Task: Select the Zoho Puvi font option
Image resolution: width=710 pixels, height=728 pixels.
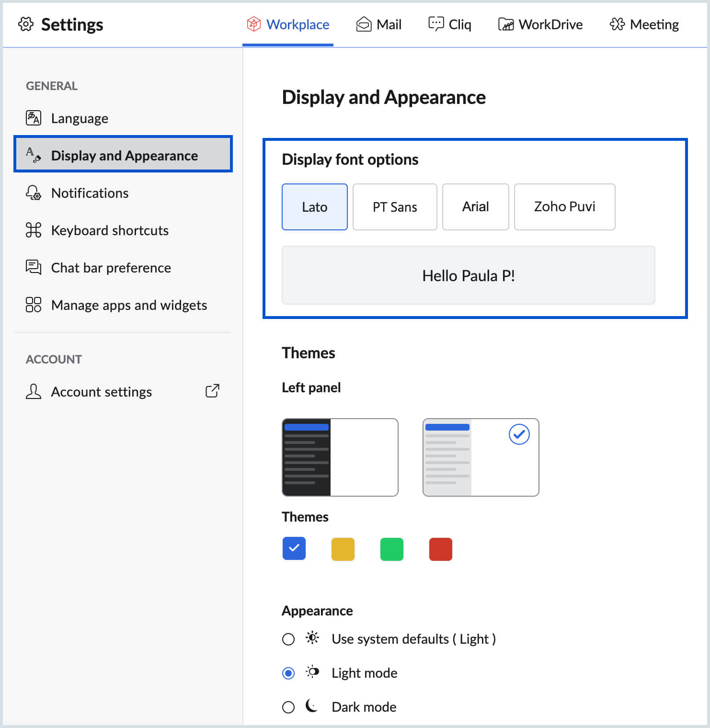Action: 564,207
